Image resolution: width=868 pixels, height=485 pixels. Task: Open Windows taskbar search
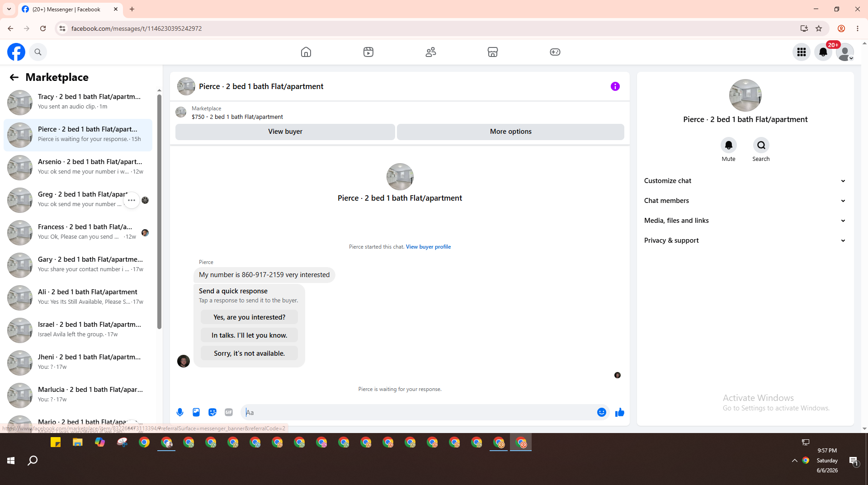coord(33,461)
